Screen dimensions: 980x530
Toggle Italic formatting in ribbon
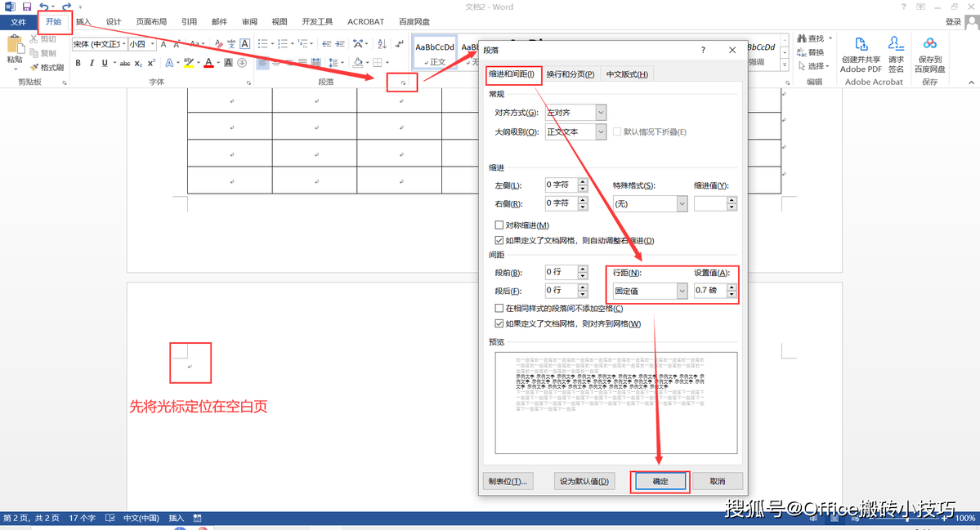pos(92,62)
